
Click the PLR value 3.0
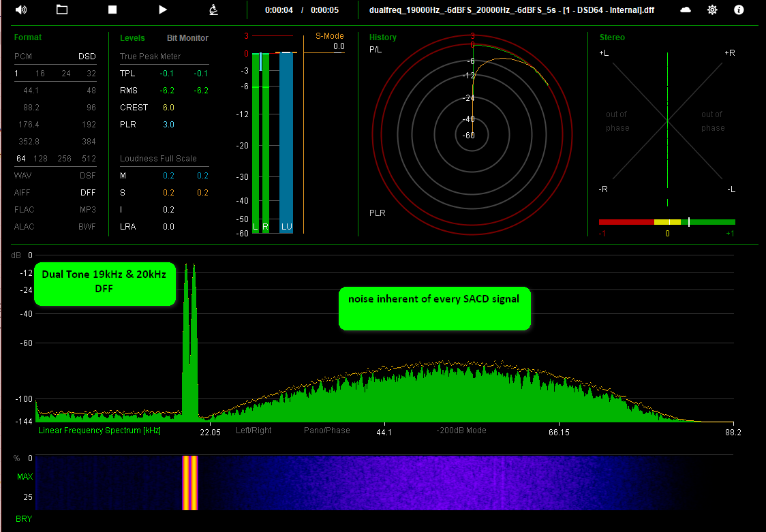pyautogui.click(x=168, y=125)
